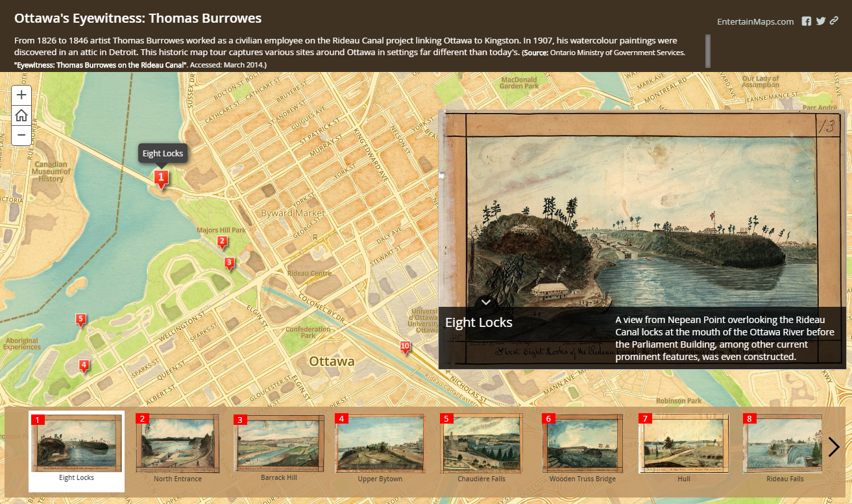852x504 pixels.
Task: Open the North Entrance thumbnail
Action: (x=178, y=449)
